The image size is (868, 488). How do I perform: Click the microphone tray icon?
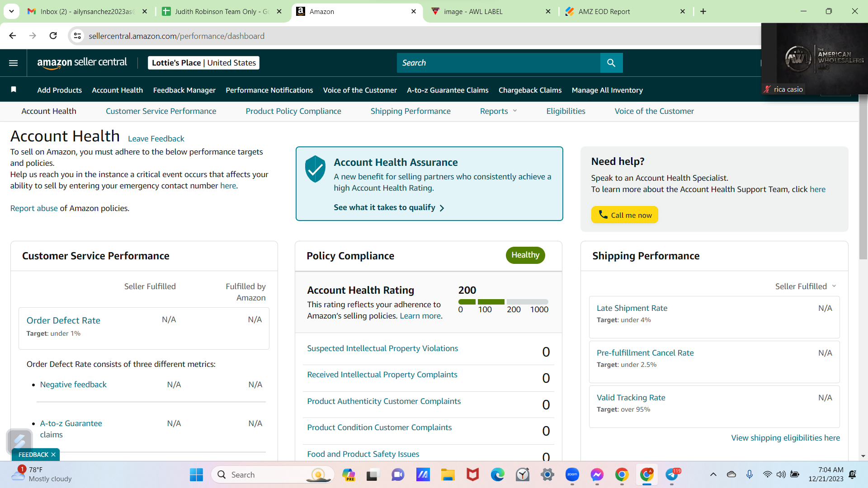pyautogui.click(x=749, y=474)
